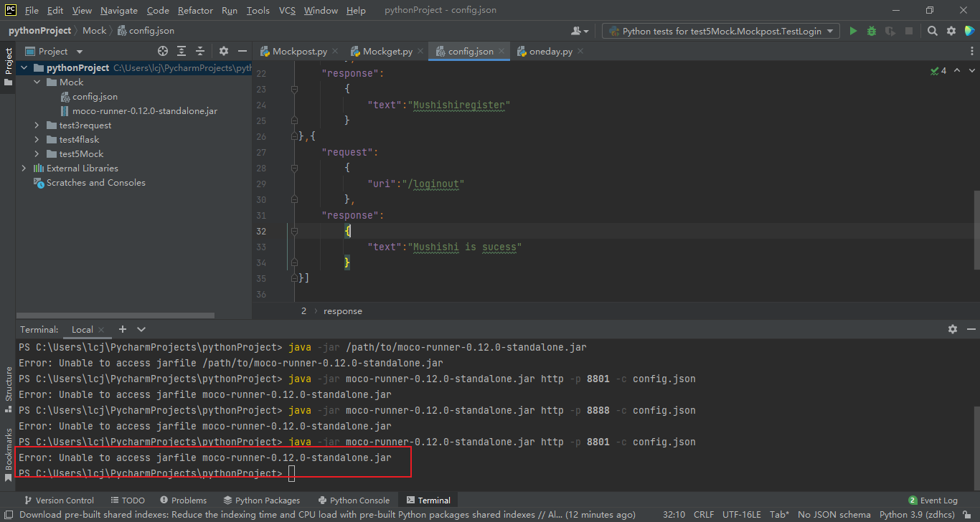This screenshot has width=980, height=522.
Task: Stop the running process icon
Action: (909, 31)
